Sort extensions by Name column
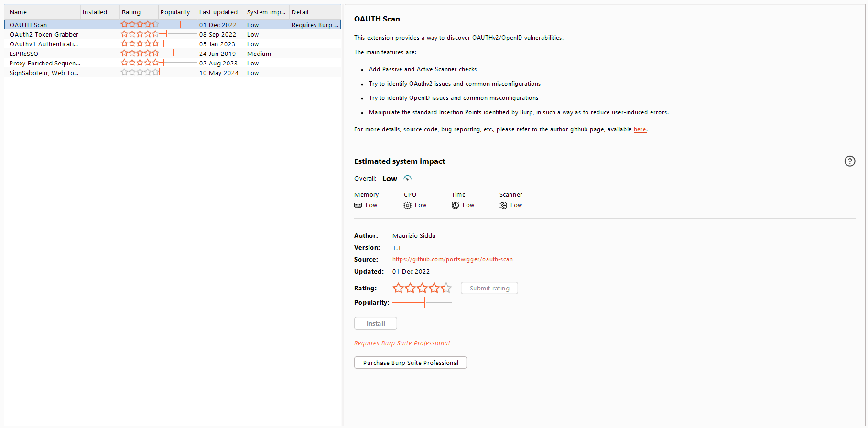The width and height of the screenshot is (868, 428). point(42,12)
